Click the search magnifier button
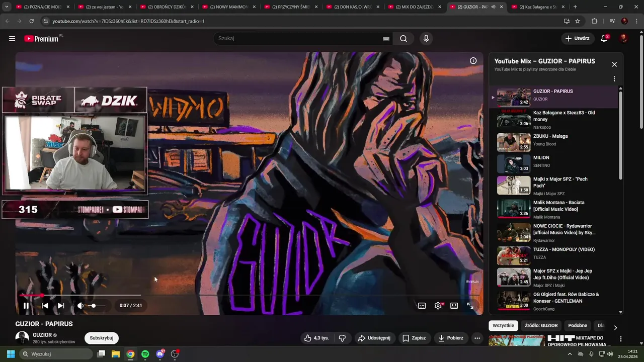Screen dimensions: 644x362 click(404, 39)
